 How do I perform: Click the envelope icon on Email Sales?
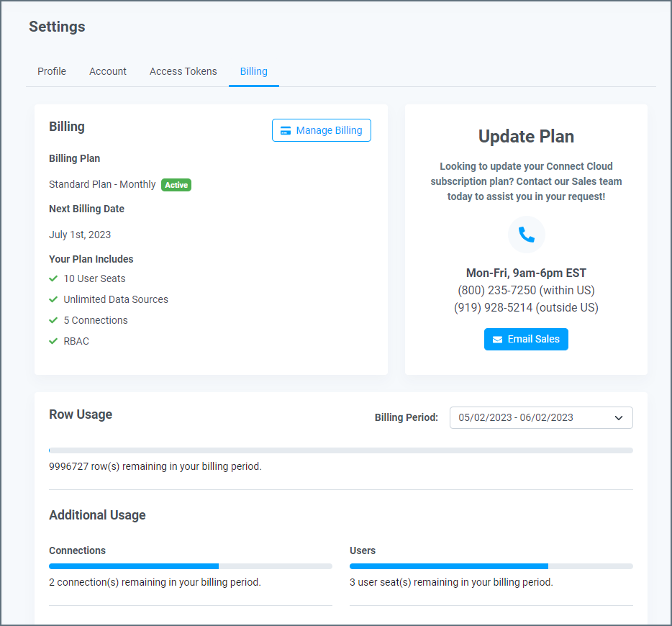(497, 340)
